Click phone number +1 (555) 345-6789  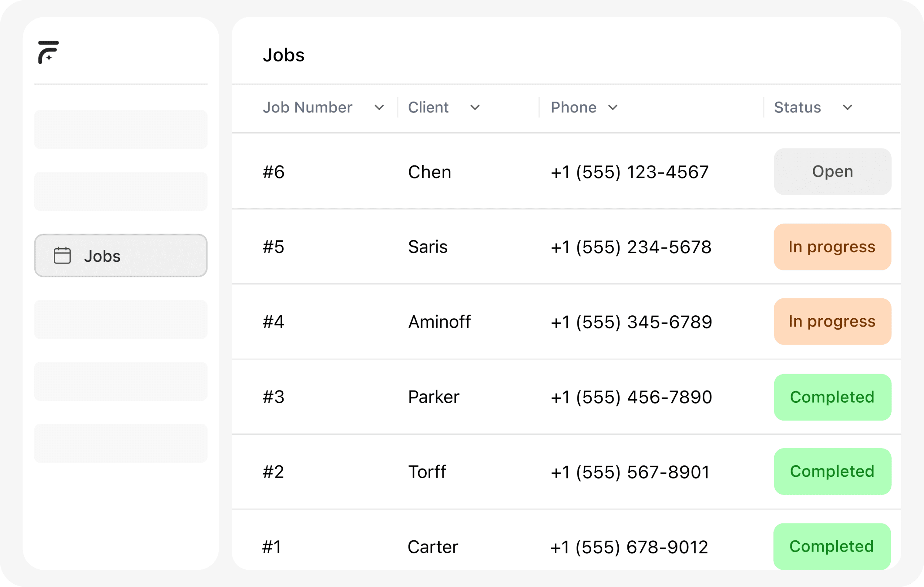(631, 322)
